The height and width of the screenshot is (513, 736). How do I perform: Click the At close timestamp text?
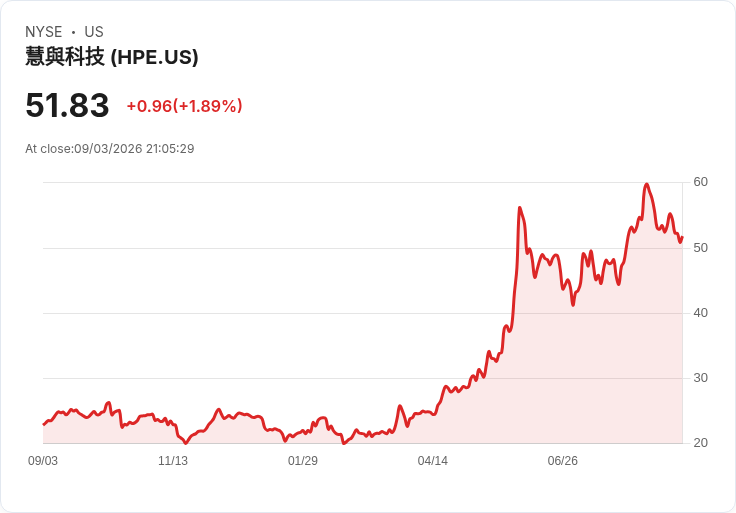click(110, 149)
